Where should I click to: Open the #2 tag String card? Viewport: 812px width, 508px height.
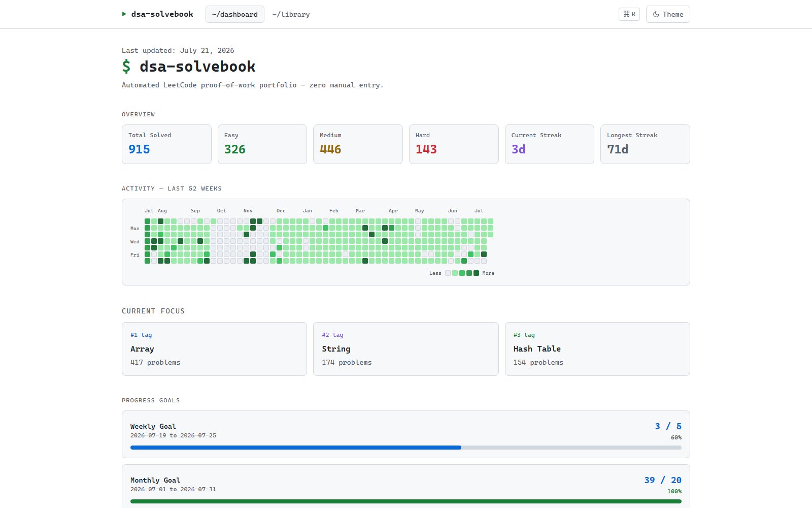[406, 349]
